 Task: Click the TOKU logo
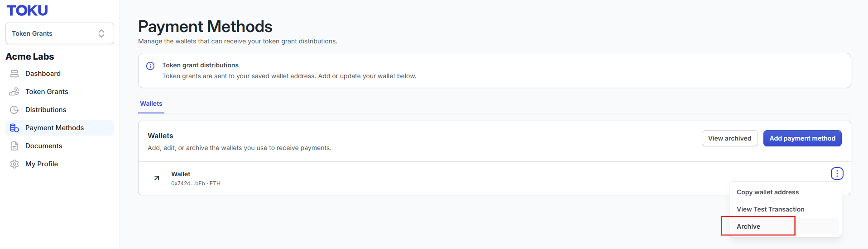pos(27,10)
